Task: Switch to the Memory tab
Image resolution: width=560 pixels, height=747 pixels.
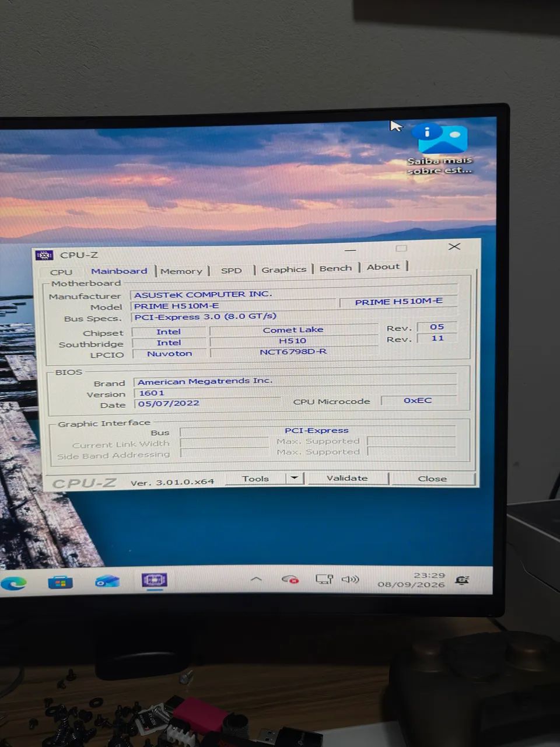Action: [x=181, y=271]
